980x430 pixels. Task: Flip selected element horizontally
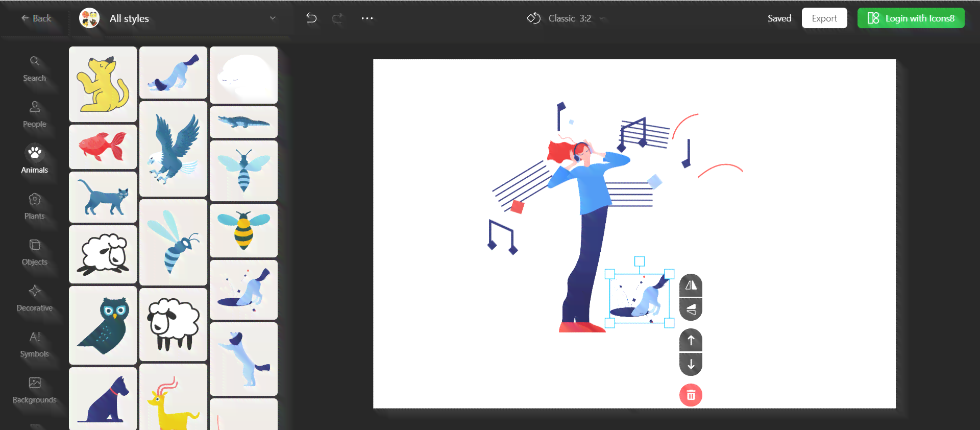691,285
